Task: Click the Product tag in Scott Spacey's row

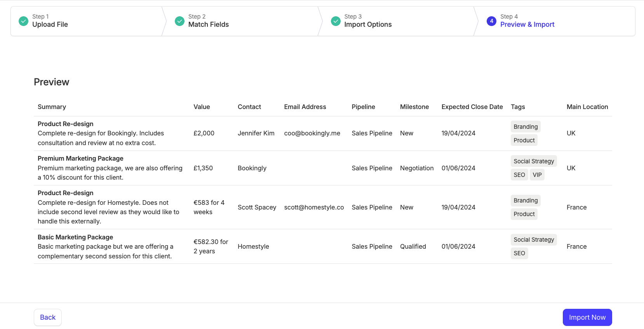Action: point(524,214)
